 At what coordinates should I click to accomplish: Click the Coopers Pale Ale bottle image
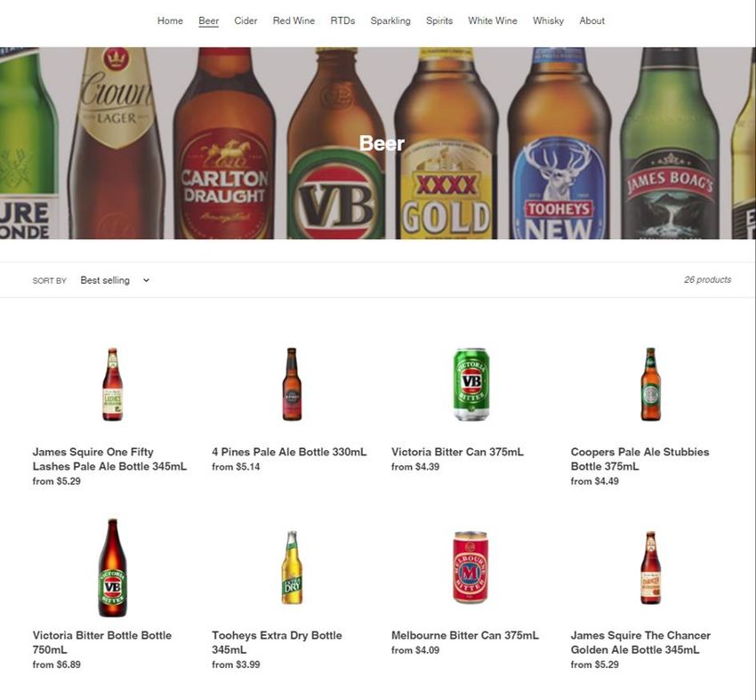click(x=651, y=384)
